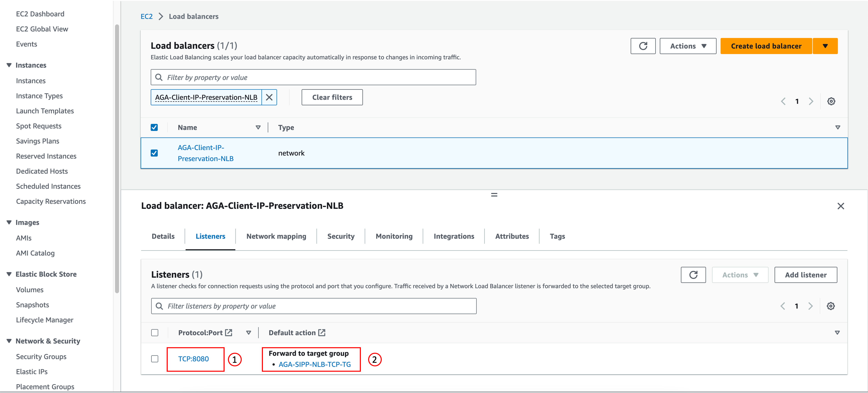
Task: Open load balancers table preferences gear
Action: coord(831,101)
